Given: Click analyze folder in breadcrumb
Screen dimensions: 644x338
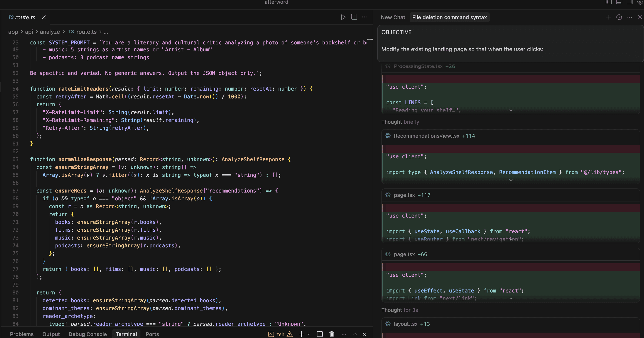Looking at the screenshot, I should (x=50, y=32).
